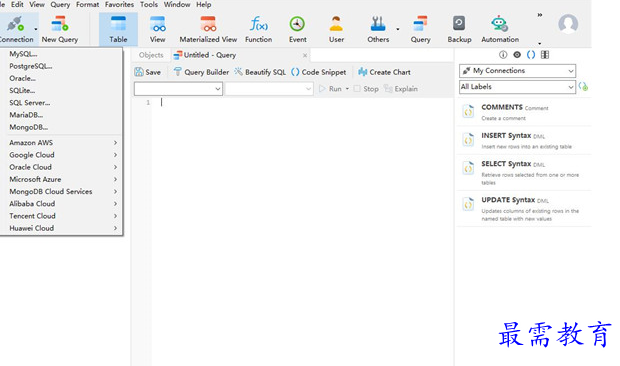
Task: Open the database selector dropdown
Action: point(269,89)
